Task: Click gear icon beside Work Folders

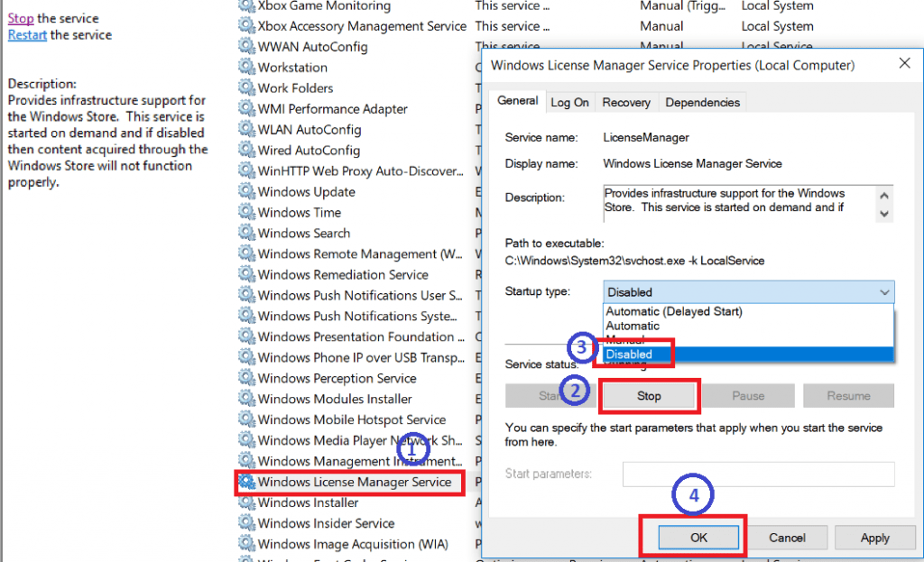Action: (x=246, y=88)
